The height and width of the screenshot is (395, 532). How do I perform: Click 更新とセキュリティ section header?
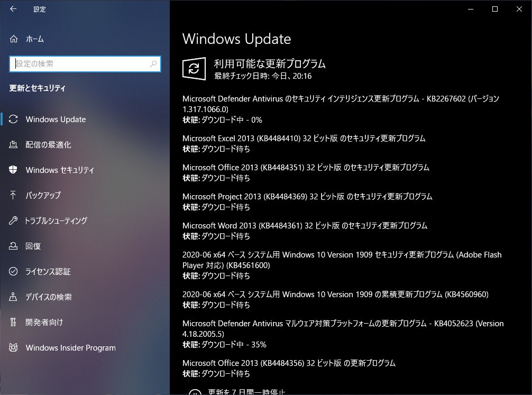click(x=38, y=88)
